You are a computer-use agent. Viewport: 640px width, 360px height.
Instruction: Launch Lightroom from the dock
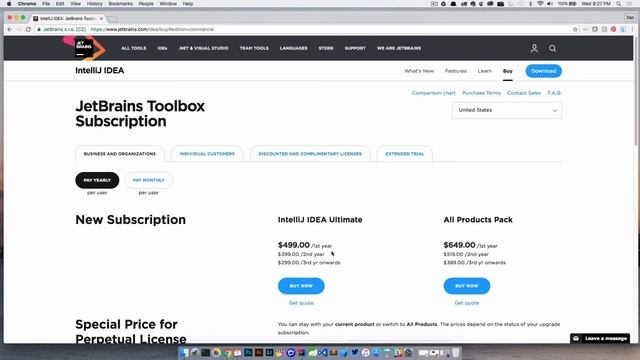click(269, 352)
